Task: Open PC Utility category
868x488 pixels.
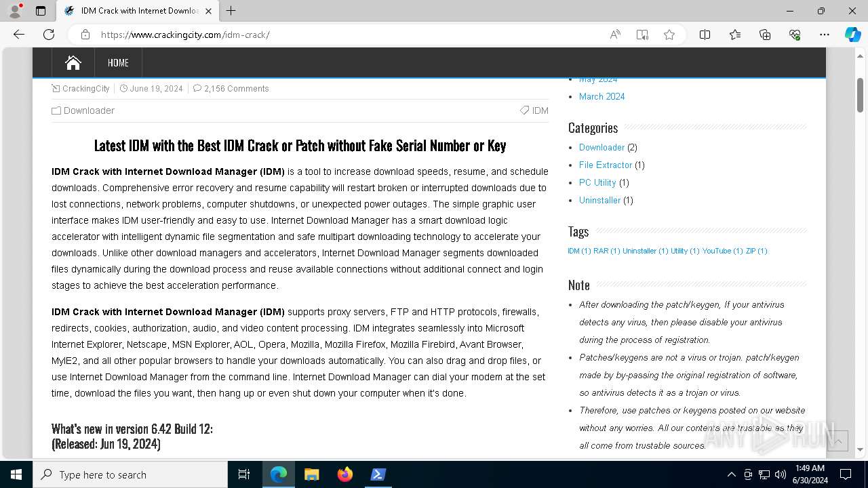Action: 597,182
